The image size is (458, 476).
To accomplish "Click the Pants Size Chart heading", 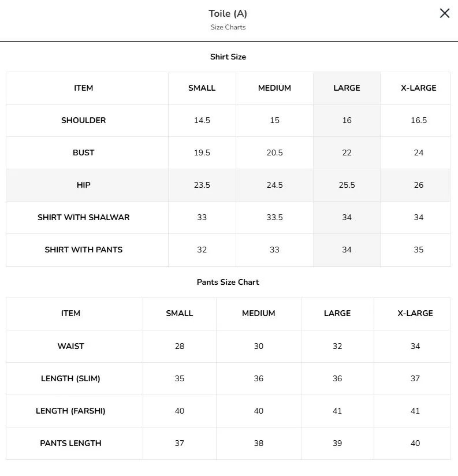I will click(228, 282).
